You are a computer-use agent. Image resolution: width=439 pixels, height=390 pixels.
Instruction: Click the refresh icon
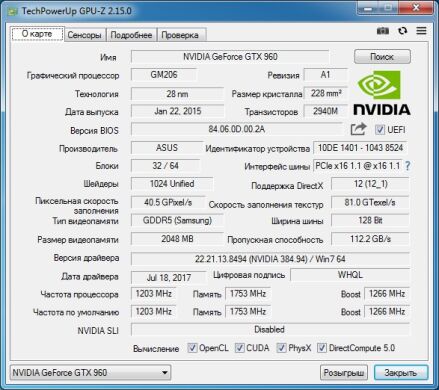point(403,31)
